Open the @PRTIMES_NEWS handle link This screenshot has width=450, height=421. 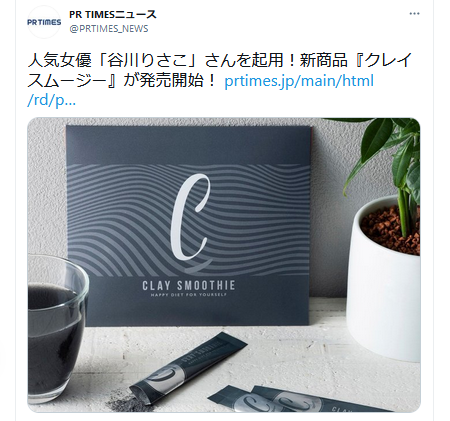click(109, 29)
